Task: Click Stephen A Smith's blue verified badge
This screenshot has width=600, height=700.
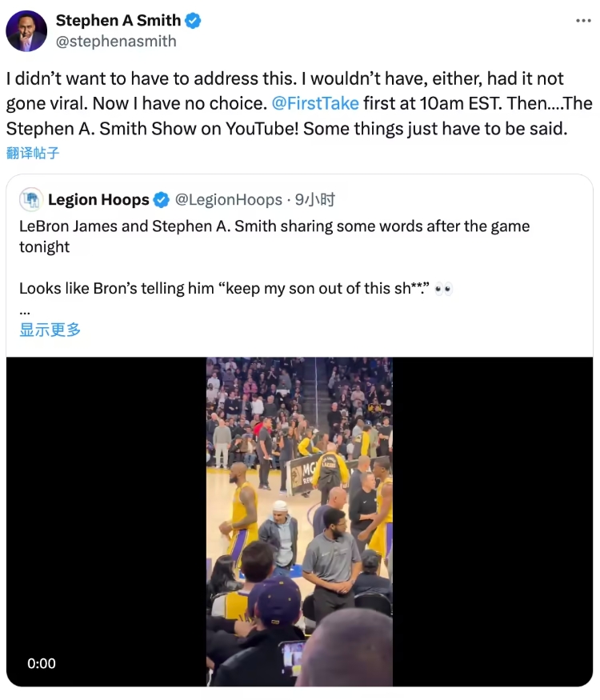Action: 193,22
